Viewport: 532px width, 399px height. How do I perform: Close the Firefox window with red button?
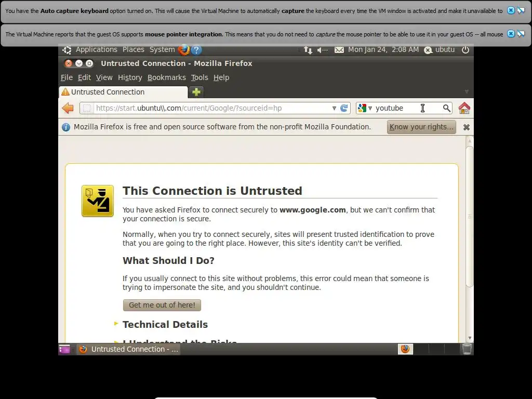(x=69, y=63)
